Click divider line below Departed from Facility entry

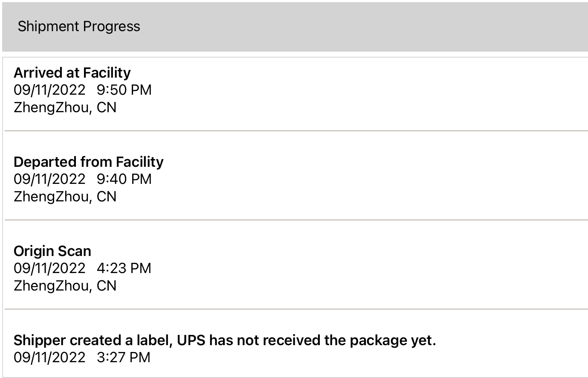tap(296, 220)
